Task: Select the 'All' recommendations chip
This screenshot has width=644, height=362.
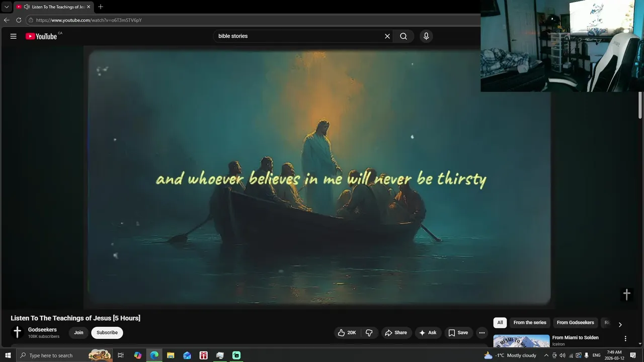Action: pos(500,323)
